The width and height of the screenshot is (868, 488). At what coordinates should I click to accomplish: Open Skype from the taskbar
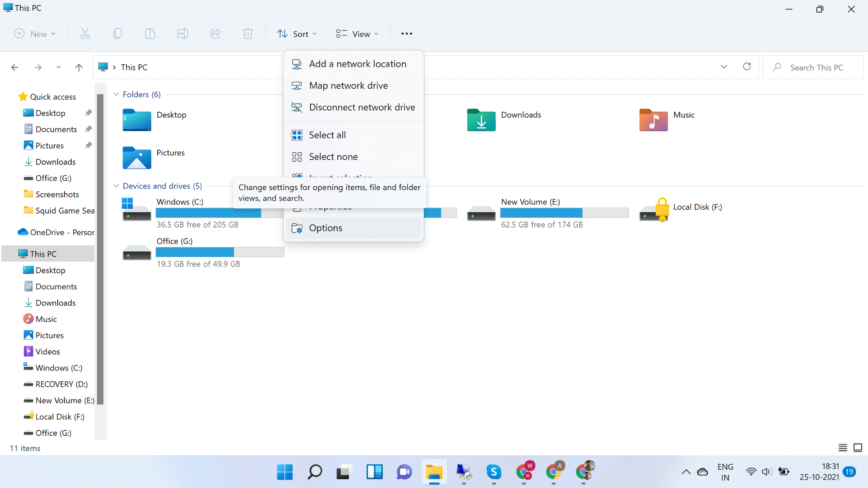coord(494,472)
